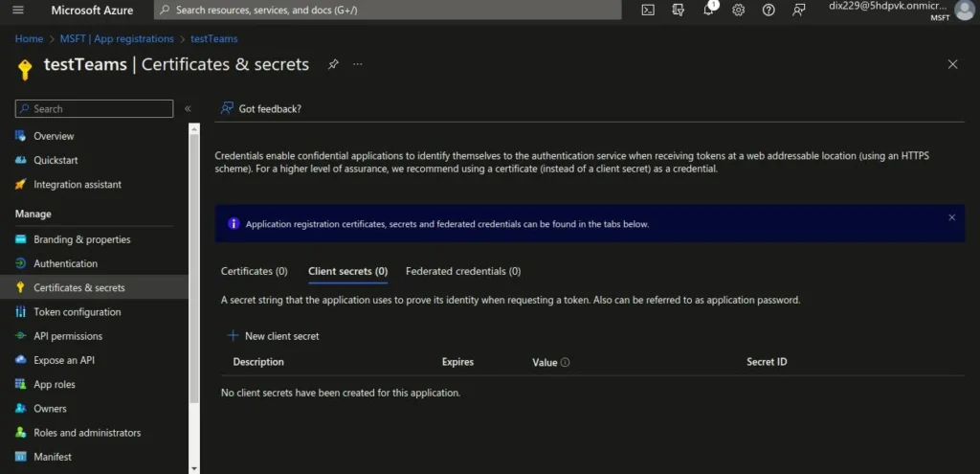This screenshot has width=980, height=474.
Task: Open the hamburger portal menu
Action: click(17, 10)
